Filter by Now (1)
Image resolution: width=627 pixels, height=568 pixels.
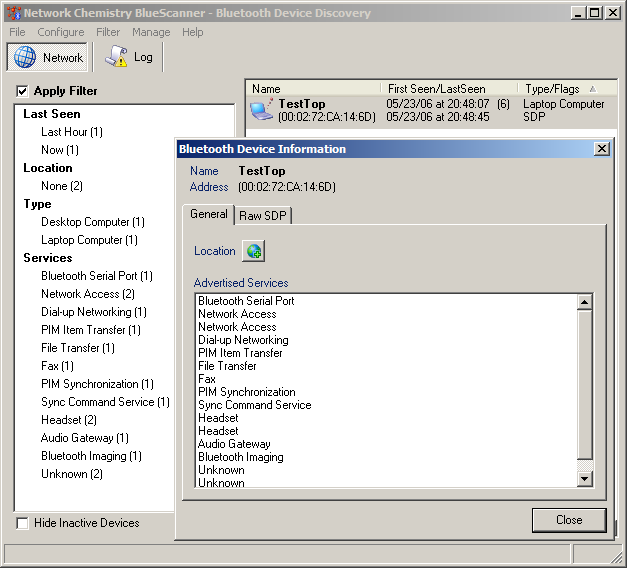point(60,150)
